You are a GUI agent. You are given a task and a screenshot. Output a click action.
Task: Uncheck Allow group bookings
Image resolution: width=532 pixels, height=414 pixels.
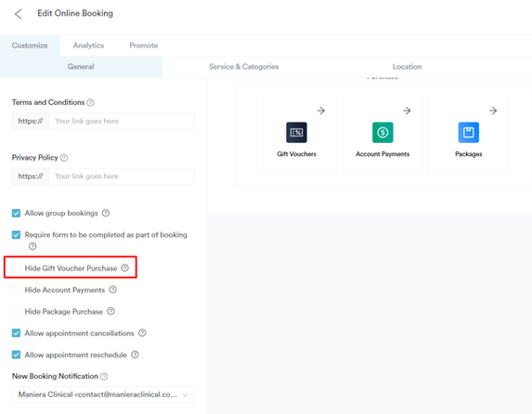click(x=16, y=213)
